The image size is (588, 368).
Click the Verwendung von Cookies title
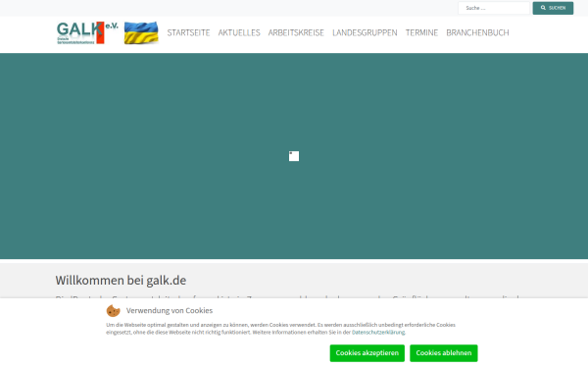170,310
